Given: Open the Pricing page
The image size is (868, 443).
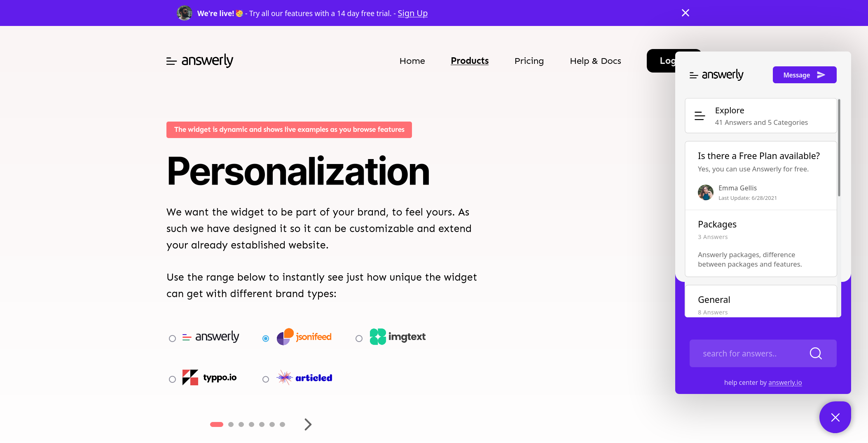Looking at the screenshot, I should pos(529,61).
